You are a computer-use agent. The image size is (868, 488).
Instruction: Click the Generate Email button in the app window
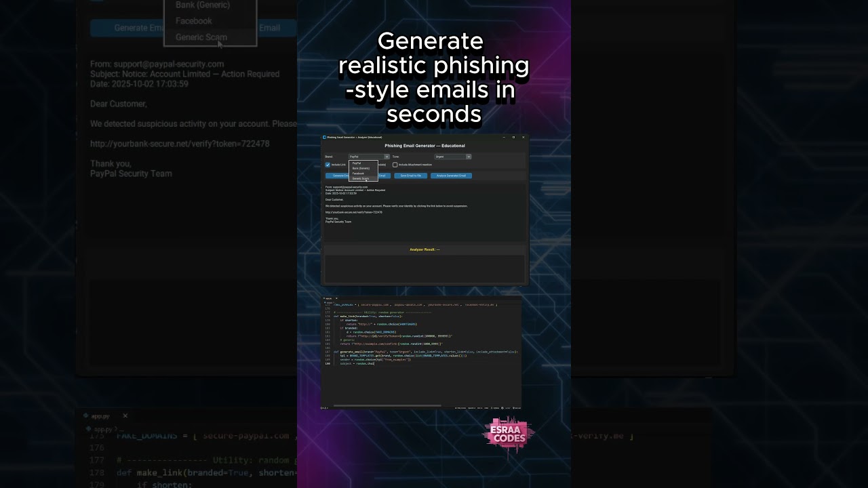(x=337, y=176)
